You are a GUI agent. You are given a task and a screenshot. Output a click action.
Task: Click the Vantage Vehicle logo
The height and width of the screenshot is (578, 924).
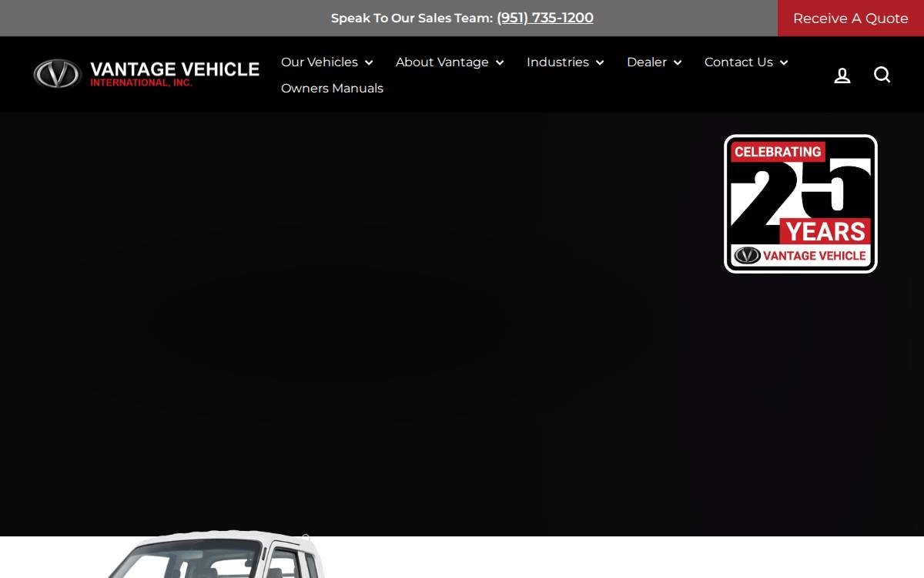(x=146, y=74)
